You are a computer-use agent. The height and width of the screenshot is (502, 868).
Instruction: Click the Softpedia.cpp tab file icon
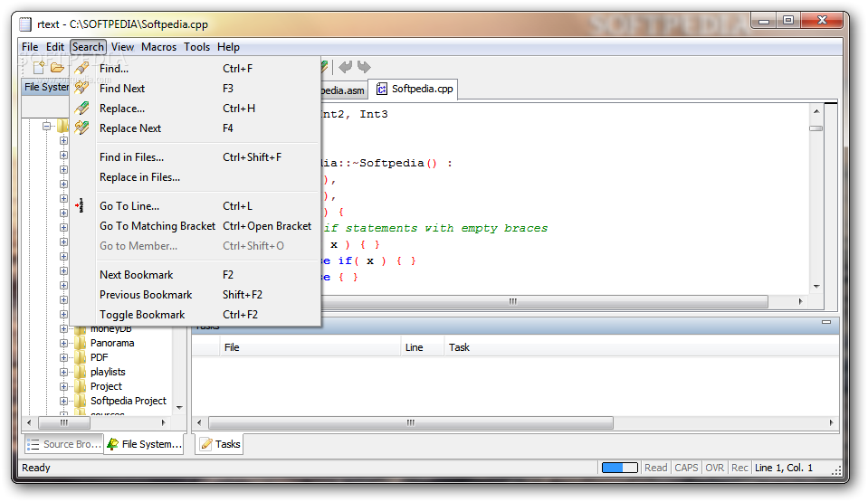coord(381,89)
